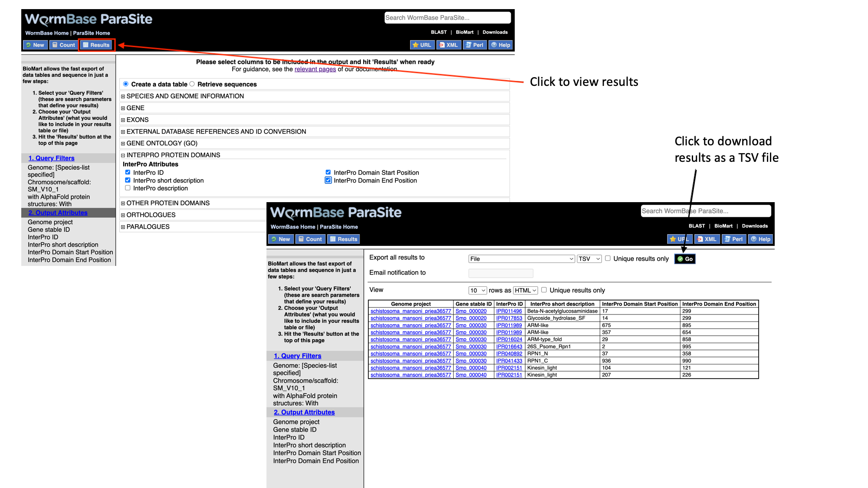
Task: Click BLAST in results window header
Action: pos(697,226)
